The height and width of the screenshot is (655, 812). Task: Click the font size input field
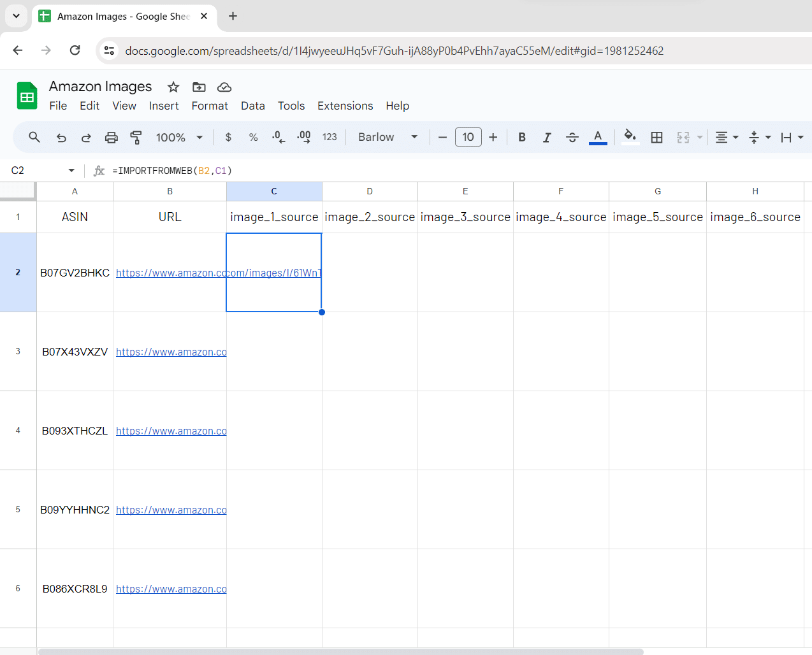[468, 137]
